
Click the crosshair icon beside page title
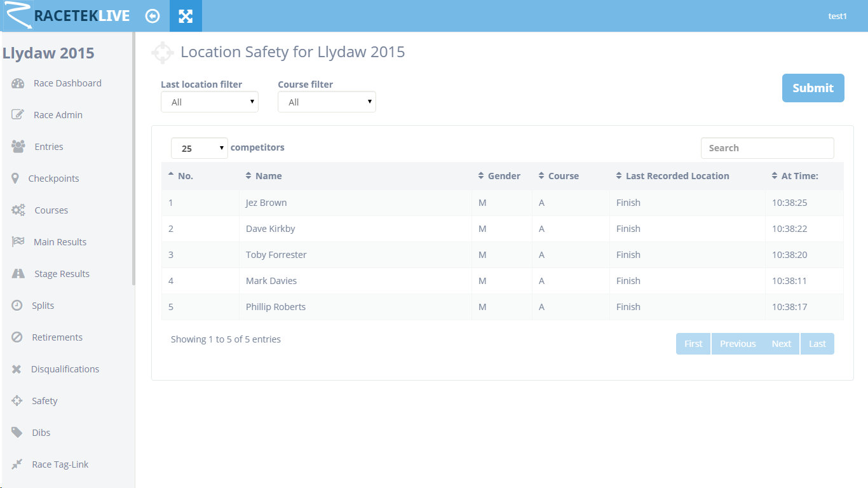click(163, 53)
